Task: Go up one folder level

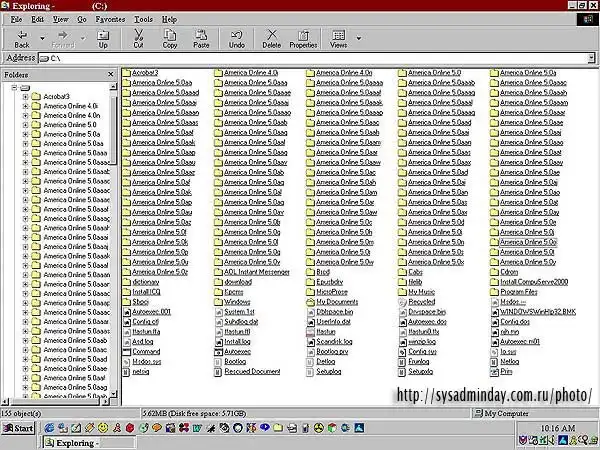Action: tap(103, 38)
